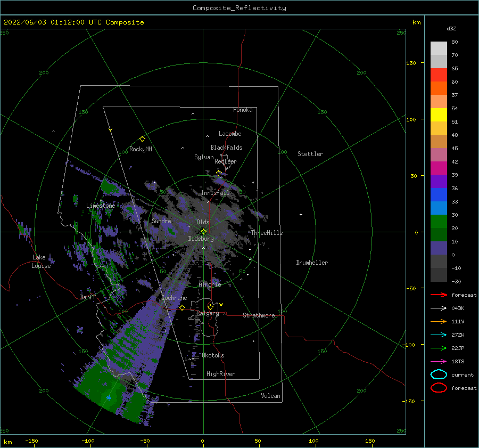Select the orange 111V arrow icon
Screen dimensions: 479x448
tap(439, 321)
